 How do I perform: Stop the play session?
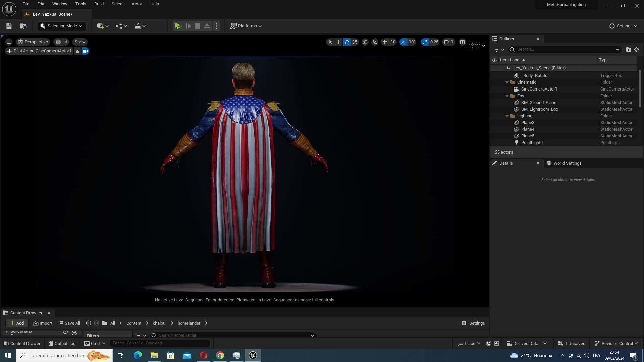198,26
